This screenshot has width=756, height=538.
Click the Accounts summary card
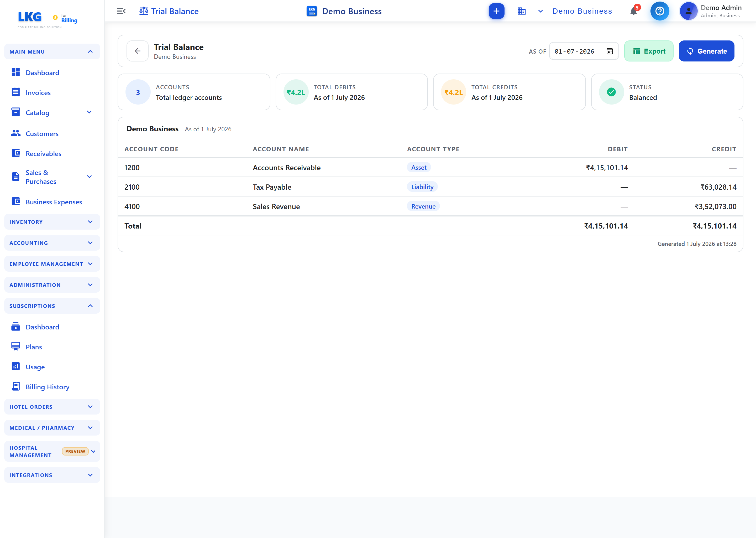point(194,92)
